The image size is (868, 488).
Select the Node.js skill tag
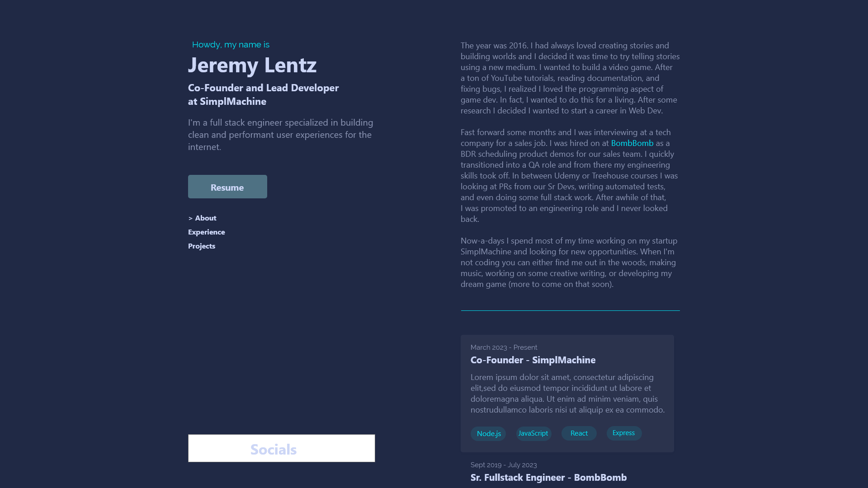(488, 434)
